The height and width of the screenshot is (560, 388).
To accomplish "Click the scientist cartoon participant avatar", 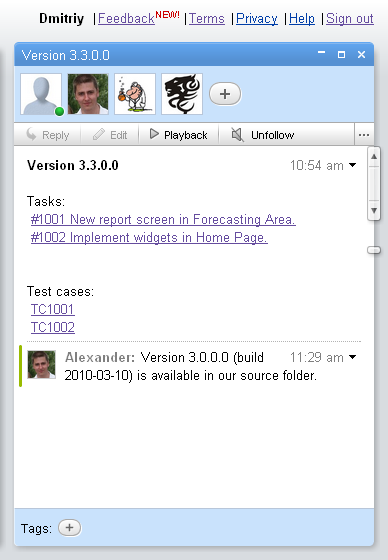I will (135, 94).
